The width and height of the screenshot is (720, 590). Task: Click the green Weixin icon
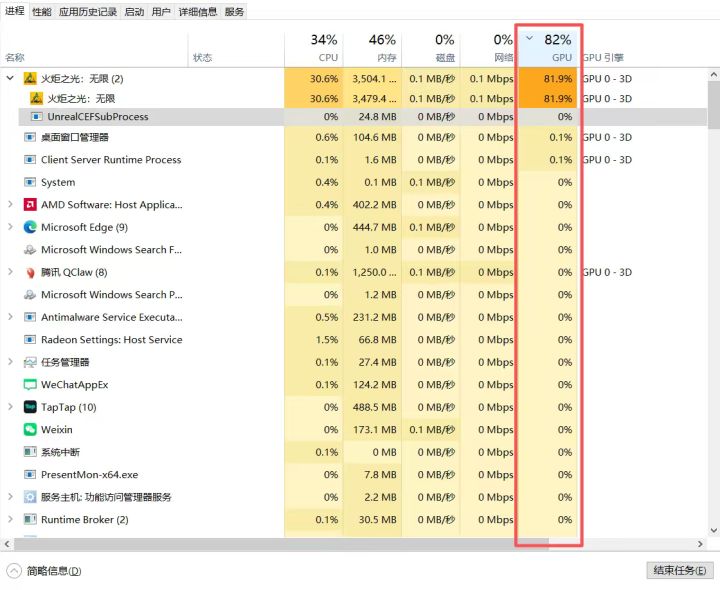[x=30, y=429]
